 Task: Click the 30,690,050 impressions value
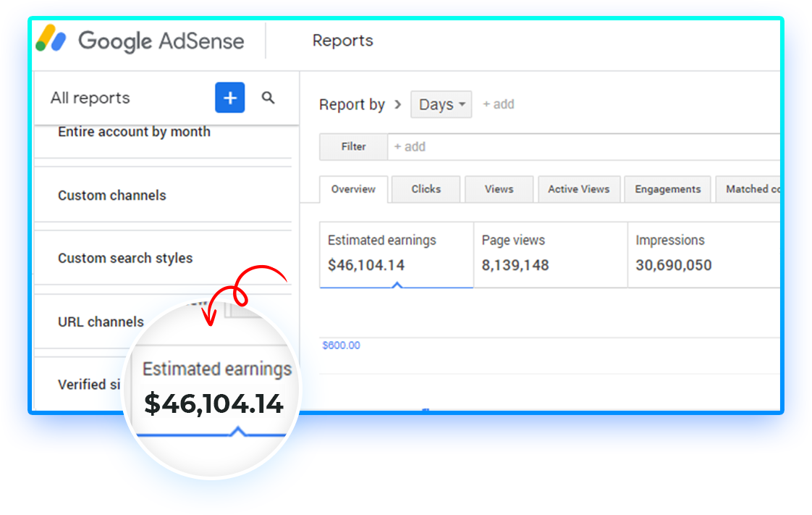coord(674,265)
